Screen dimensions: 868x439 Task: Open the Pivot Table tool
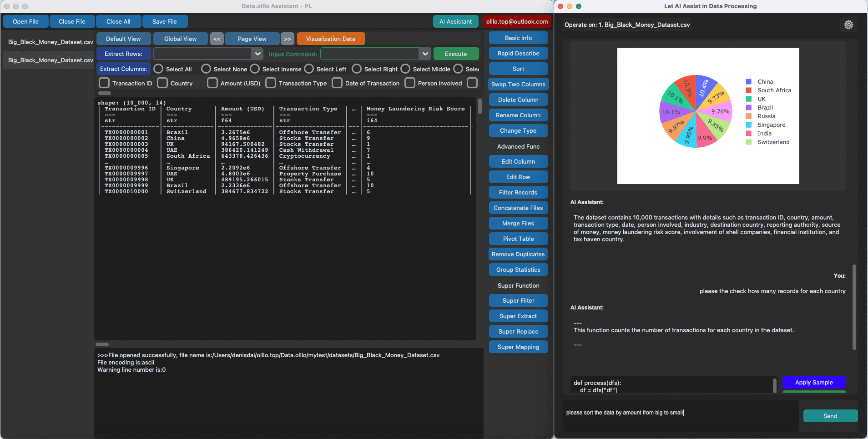click(518, 239)
